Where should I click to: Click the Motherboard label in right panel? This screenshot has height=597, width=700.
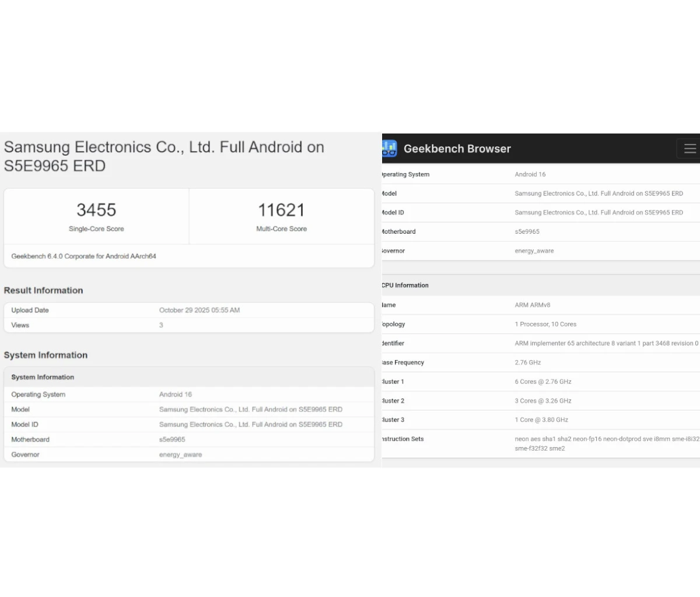(398, 231)
